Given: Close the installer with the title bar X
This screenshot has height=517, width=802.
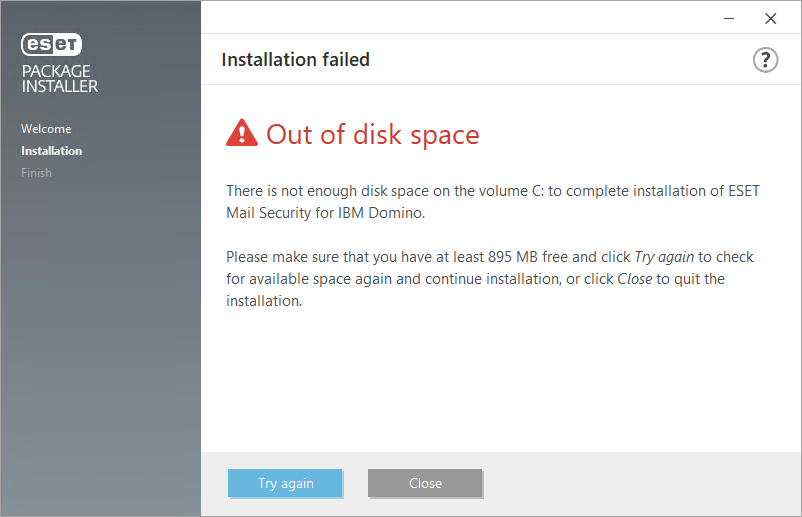Looking at the screenshot, I should tap(770, 18).
